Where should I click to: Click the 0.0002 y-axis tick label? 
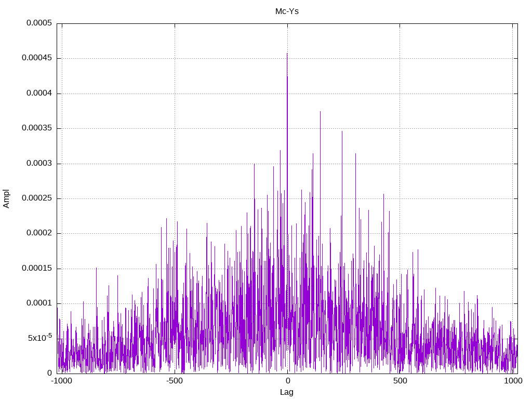pyautogui.click(x=39, y=233)
